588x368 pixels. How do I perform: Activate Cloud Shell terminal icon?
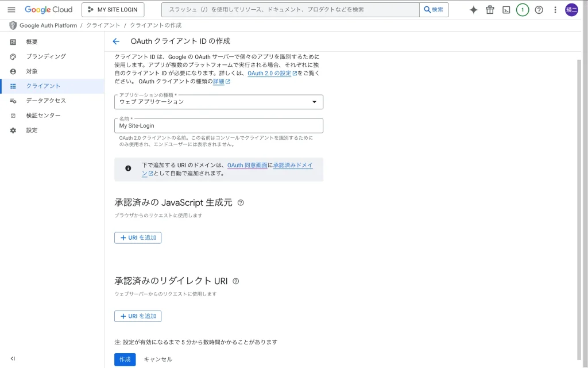click(x=506, y=10)
